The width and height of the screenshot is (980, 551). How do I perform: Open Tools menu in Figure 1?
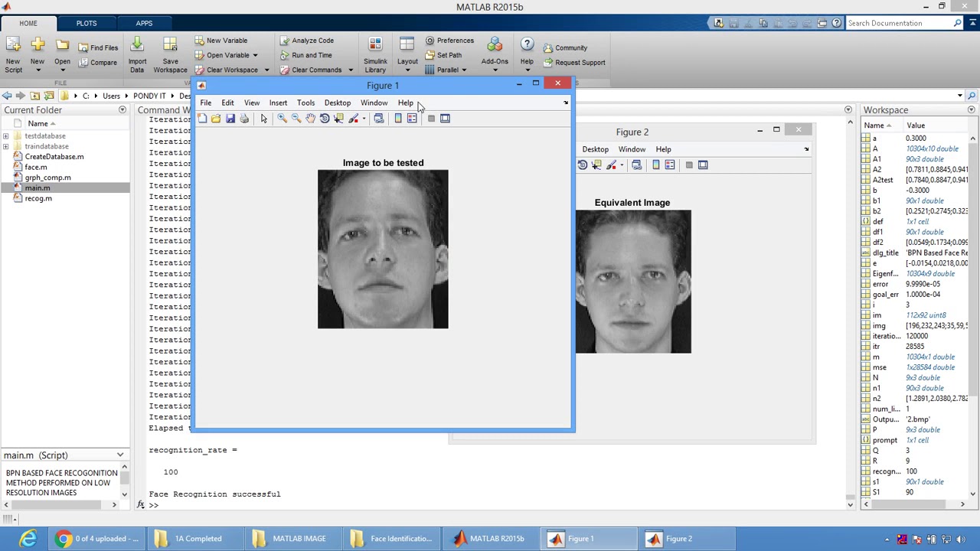pyautogui.click(x=305, y=103)
